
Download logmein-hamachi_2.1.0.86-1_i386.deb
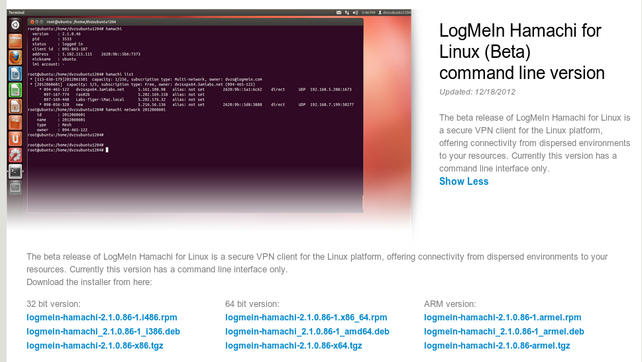click(103, 331)
